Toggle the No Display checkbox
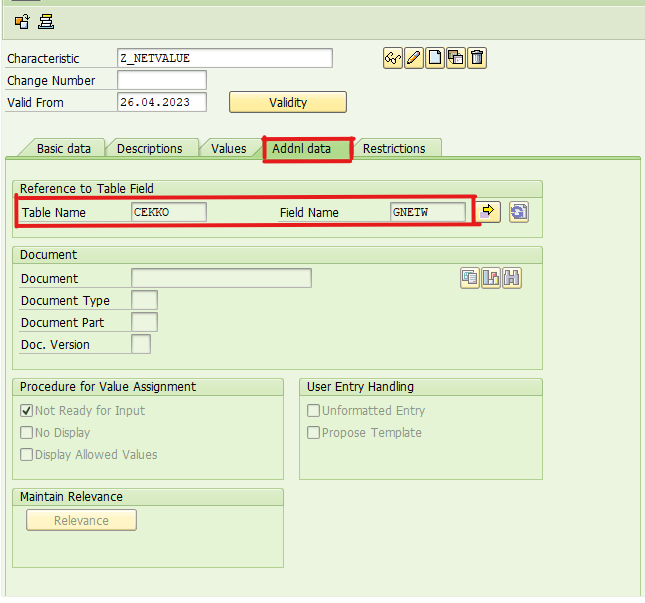 click(26, 433)
